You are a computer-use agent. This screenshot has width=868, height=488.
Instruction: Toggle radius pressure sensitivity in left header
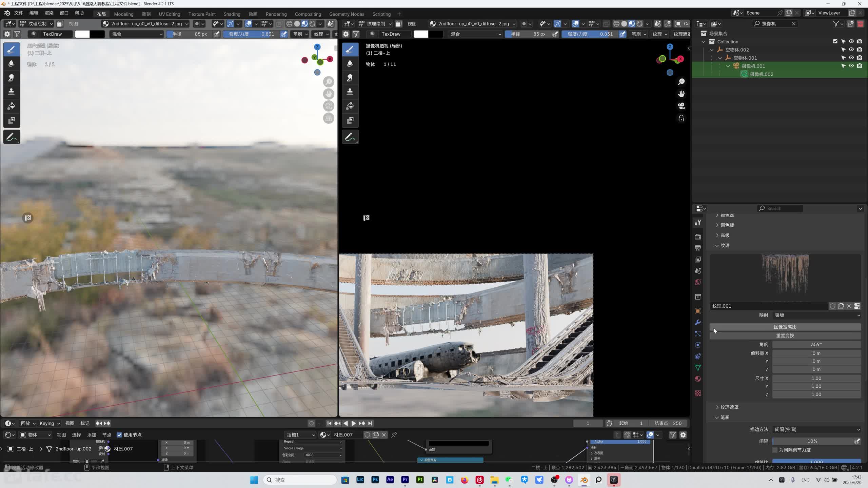point(217,34)
